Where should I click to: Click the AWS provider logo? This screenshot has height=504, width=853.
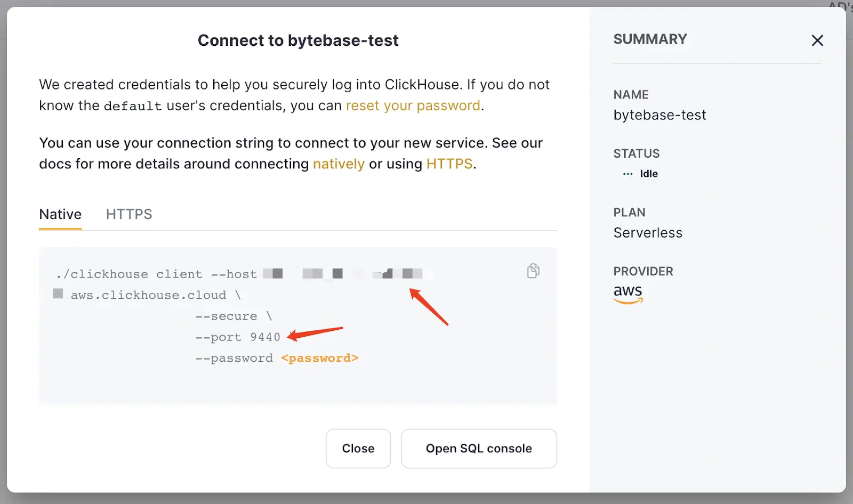coord(628,294)
